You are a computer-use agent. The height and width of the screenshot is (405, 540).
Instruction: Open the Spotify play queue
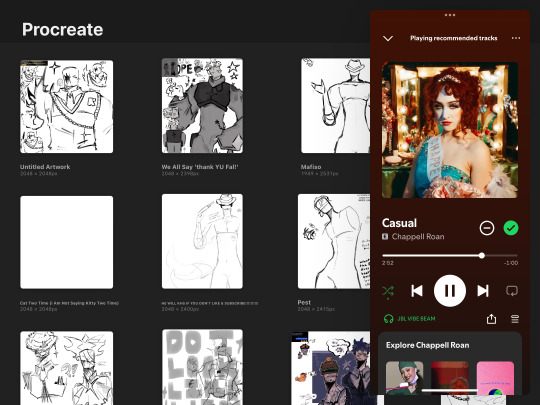[515, 319]
